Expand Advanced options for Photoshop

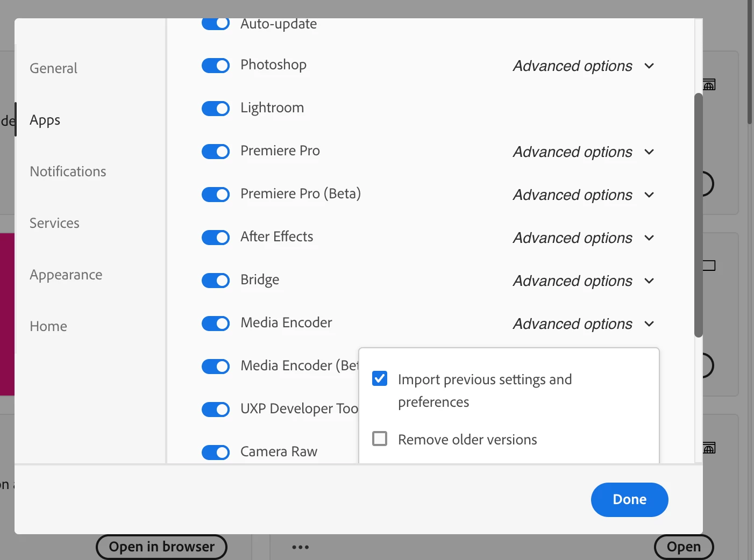(x=584, y=66)
